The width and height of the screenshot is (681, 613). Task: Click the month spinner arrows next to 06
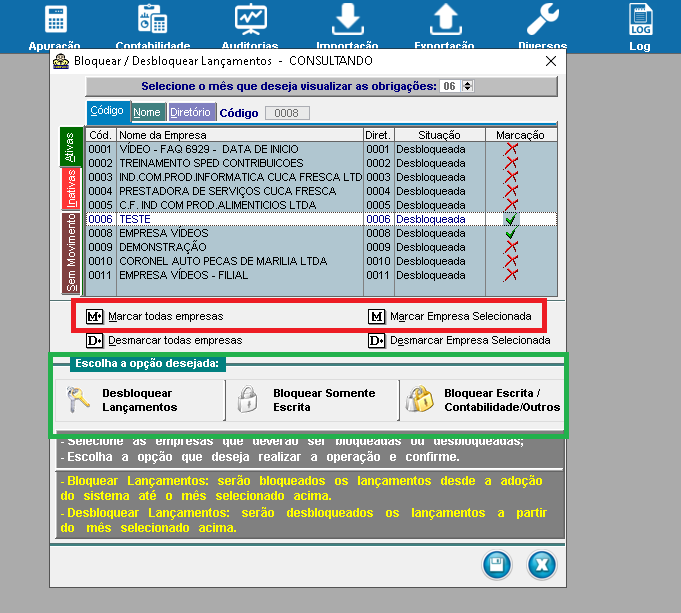[468, 86]
